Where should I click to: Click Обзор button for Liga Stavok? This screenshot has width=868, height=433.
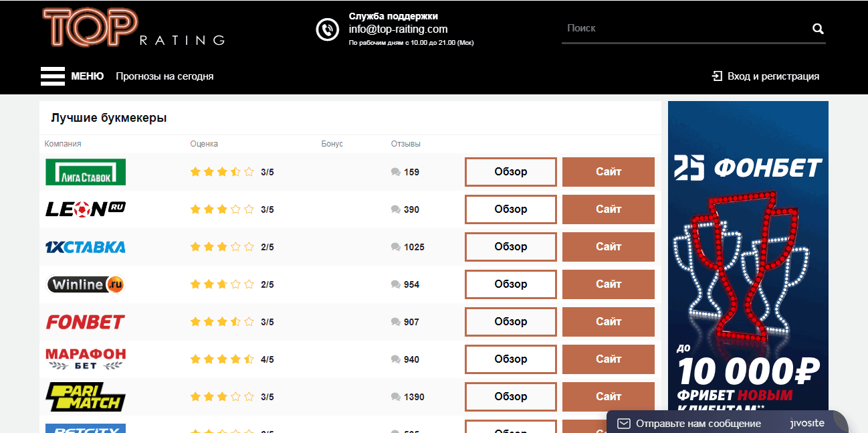point(510,172)
